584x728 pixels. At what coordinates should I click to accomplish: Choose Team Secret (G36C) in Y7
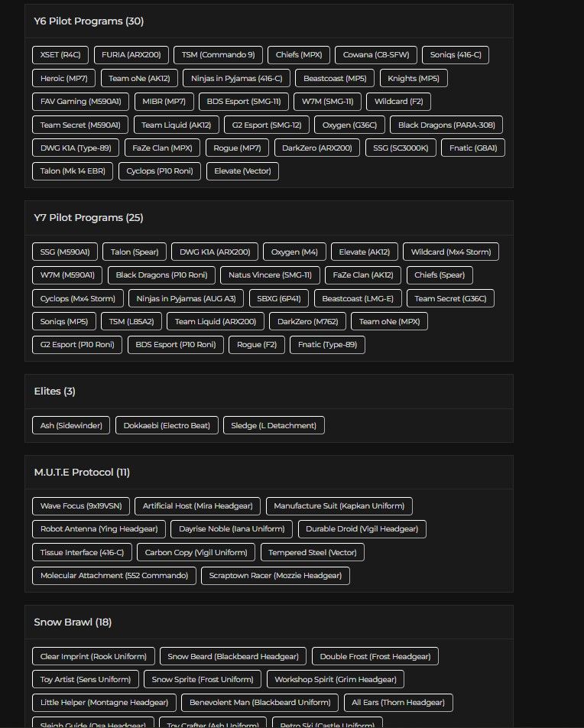450,298
